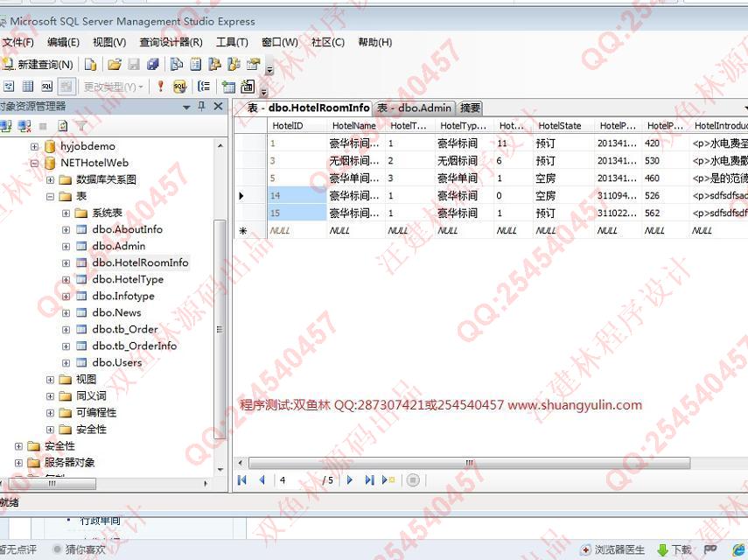Viewport: 748px width, 560px height.
Task: Expand the dbo.HotelType table node
Action: 66,280
